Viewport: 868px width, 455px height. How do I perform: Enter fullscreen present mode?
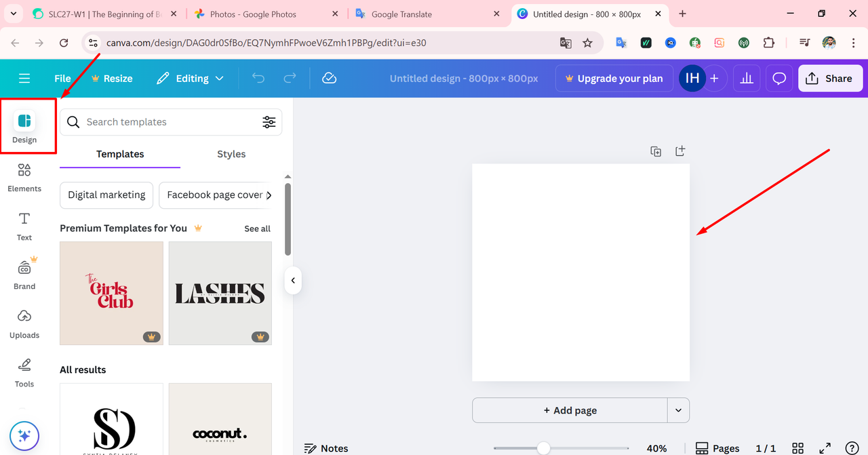pos(825,448)
